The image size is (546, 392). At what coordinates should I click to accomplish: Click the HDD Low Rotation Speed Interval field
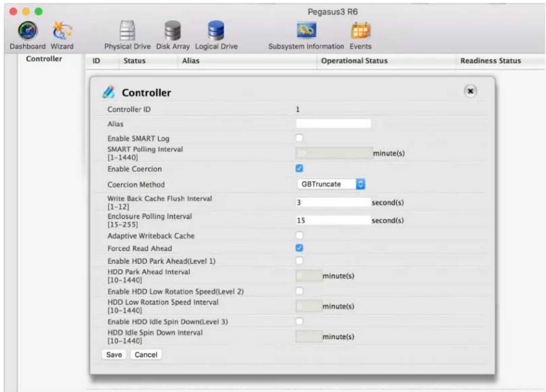[x=309, y=306]
